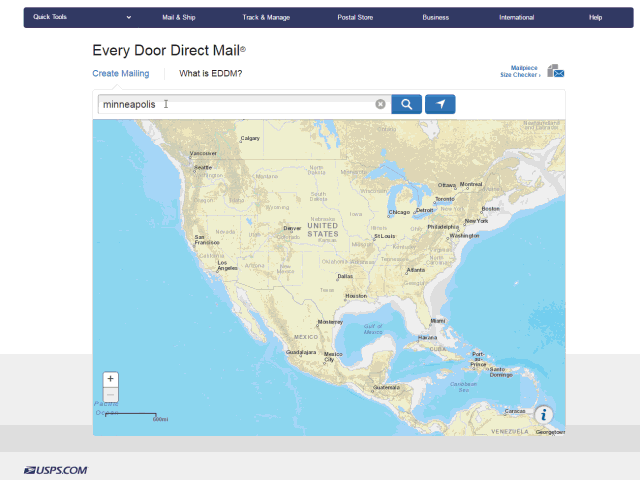Click the Denver label on the map
The image size is (640, 480).
coord(292,228)
